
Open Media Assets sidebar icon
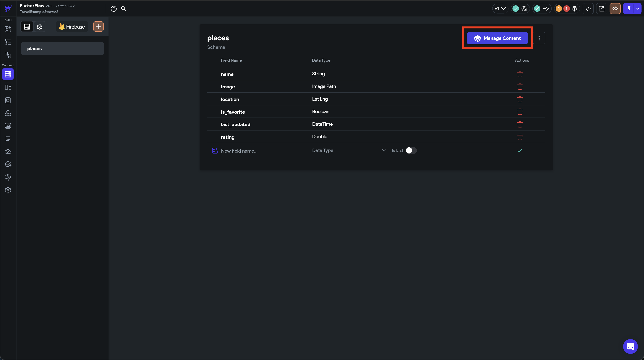[8, 126]
